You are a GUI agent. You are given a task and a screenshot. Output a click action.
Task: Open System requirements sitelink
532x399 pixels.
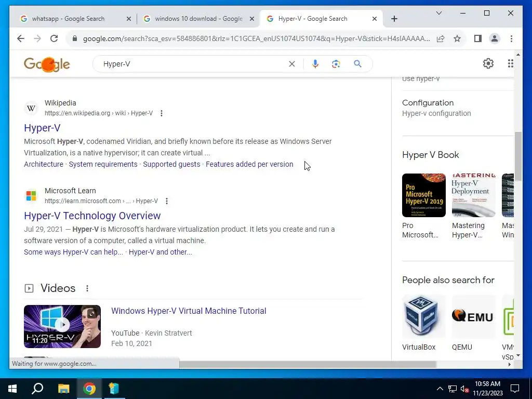click(103, 164)
